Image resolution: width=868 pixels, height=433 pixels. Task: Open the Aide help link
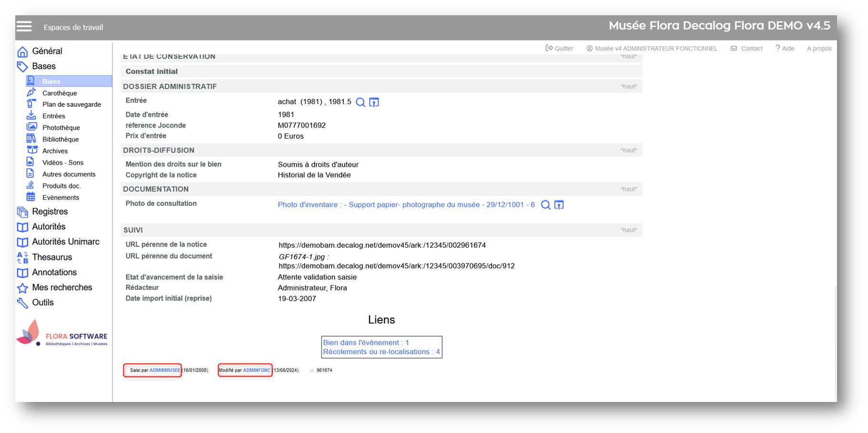tap(785, 49)
